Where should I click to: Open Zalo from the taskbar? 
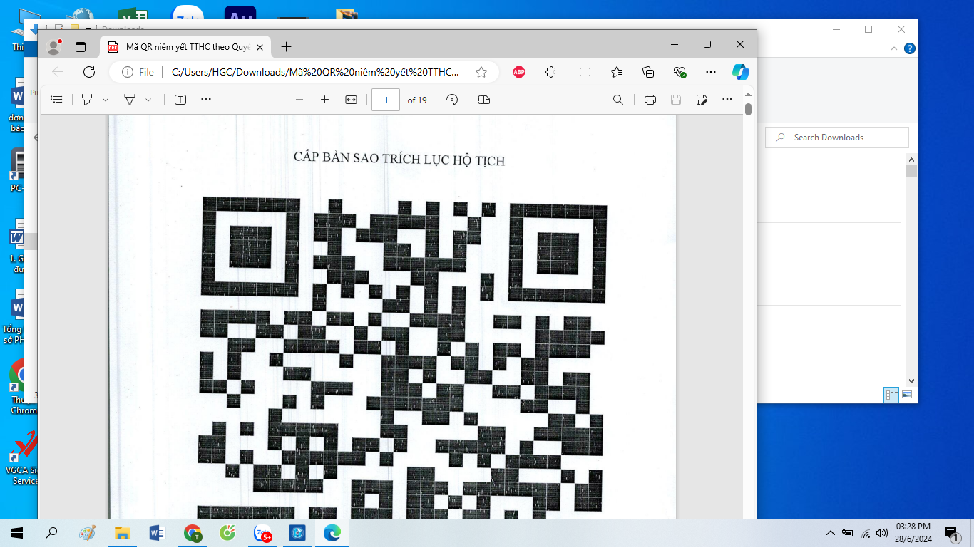(x=263, y=533)
